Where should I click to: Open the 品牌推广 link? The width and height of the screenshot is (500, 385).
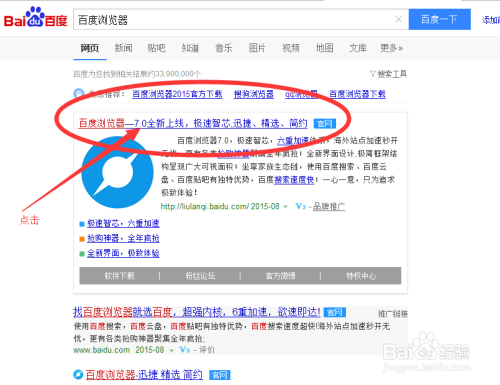coord(329,206)
